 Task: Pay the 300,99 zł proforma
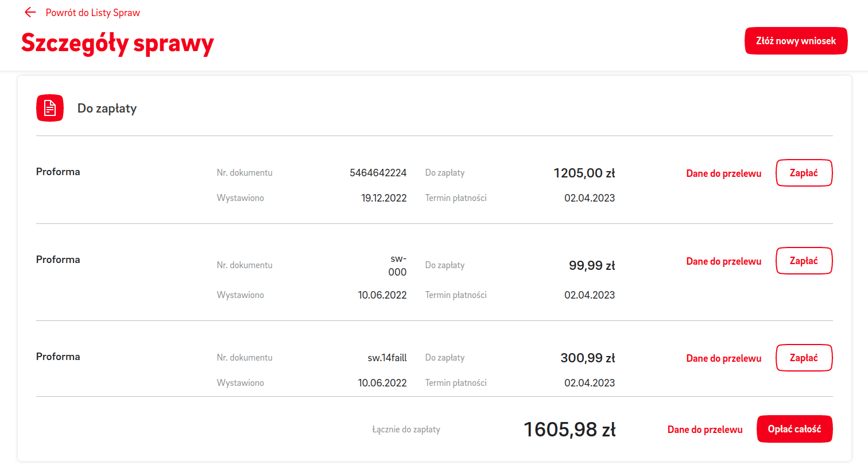click(x=804, y=358)
